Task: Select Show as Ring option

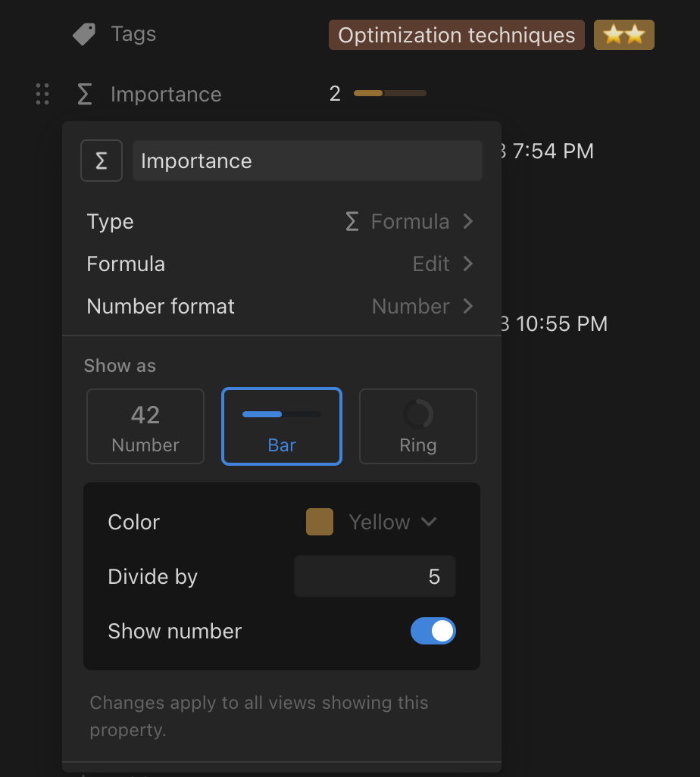Action: (418, 426)
